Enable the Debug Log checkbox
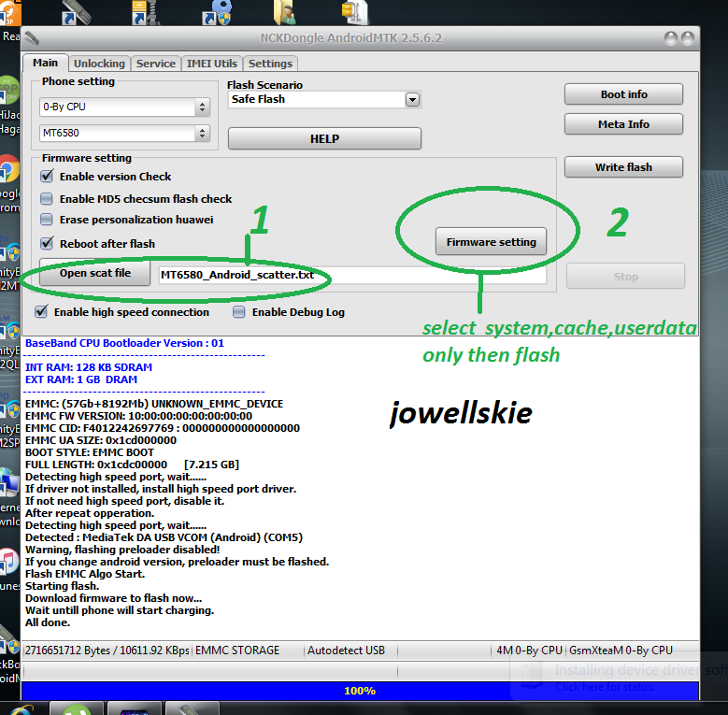The image size is (728, 715). point(238,312)
